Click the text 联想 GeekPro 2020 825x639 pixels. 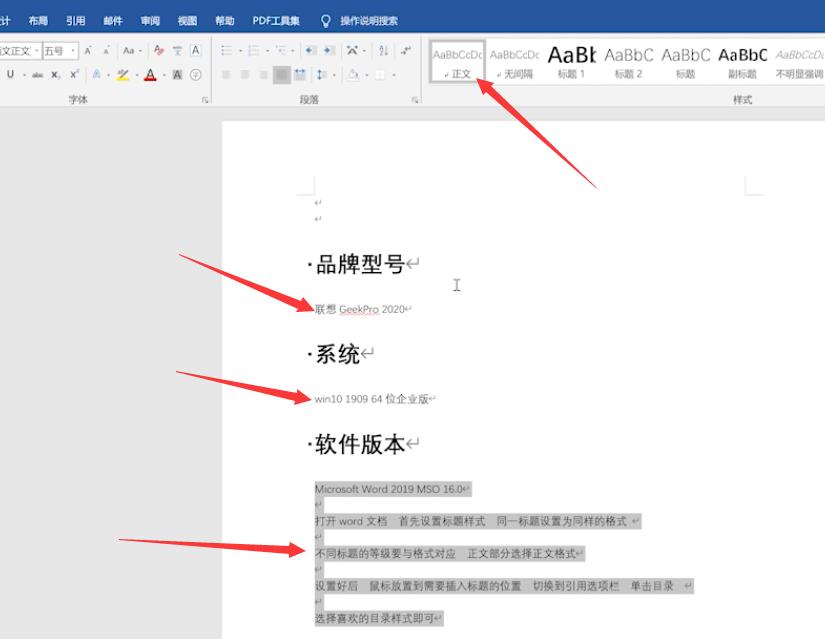tap(360, 309)
